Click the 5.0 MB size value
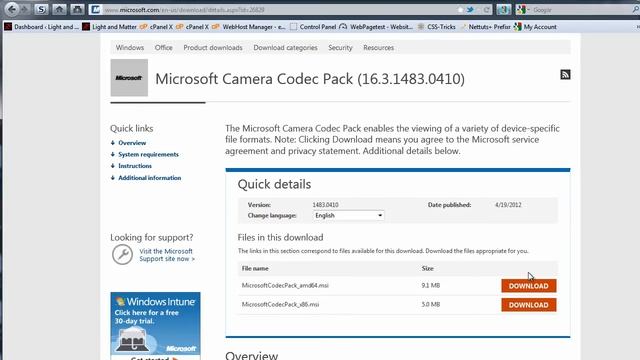This screenshot has width=640, height=360. click(431, 304)
